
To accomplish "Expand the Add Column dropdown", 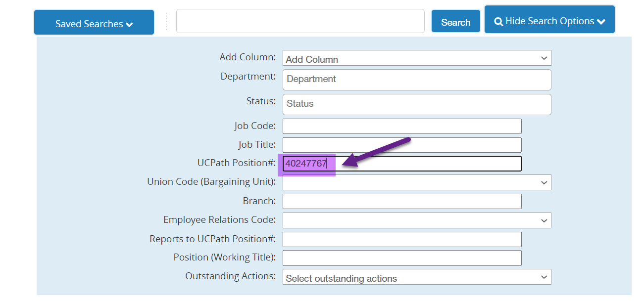I will 416,58.
